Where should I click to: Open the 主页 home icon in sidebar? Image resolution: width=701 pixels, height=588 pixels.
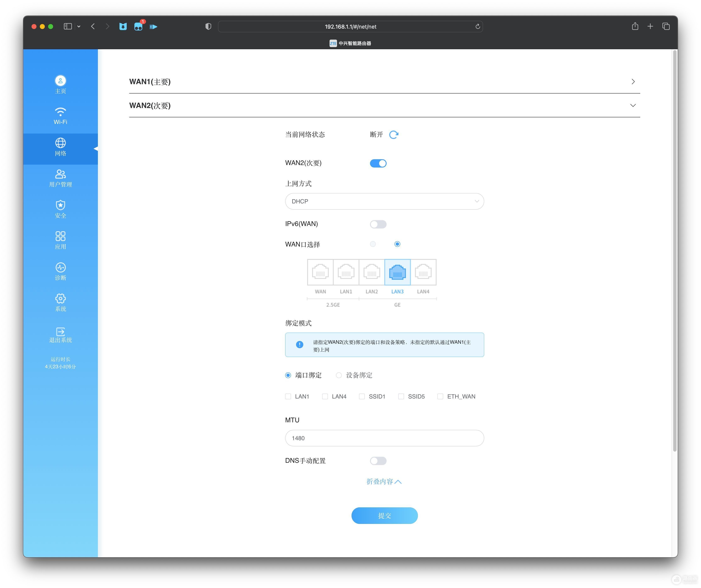60,80
